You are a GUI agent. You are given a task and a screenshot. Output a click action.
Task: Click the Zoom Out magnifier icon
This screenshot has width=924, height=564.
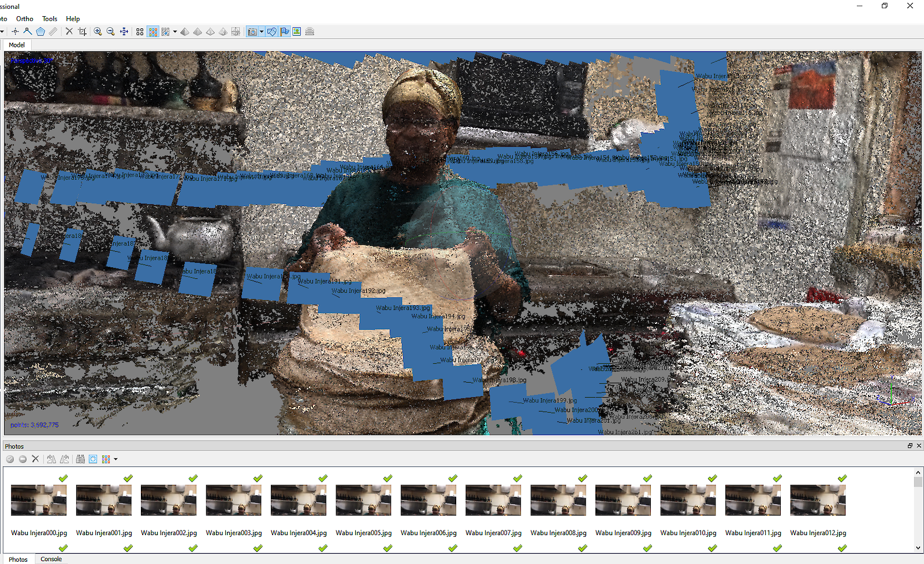[111, 32]
